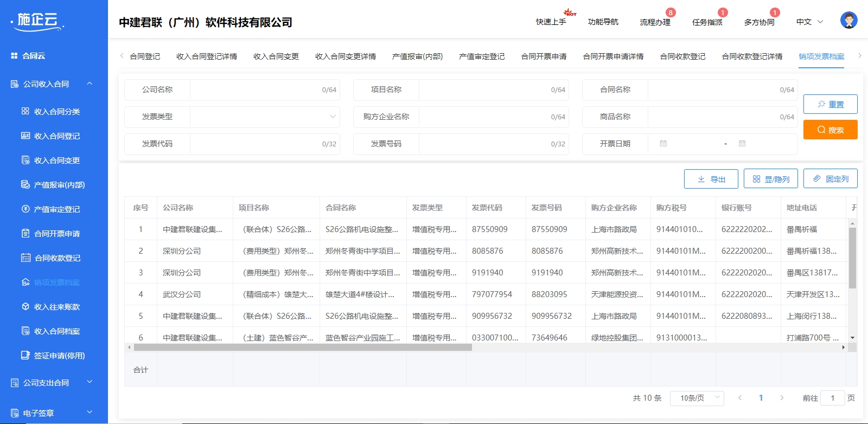Click the 电子签章 sidebar icon
This screenshot has width=868, height=424.
15,413
